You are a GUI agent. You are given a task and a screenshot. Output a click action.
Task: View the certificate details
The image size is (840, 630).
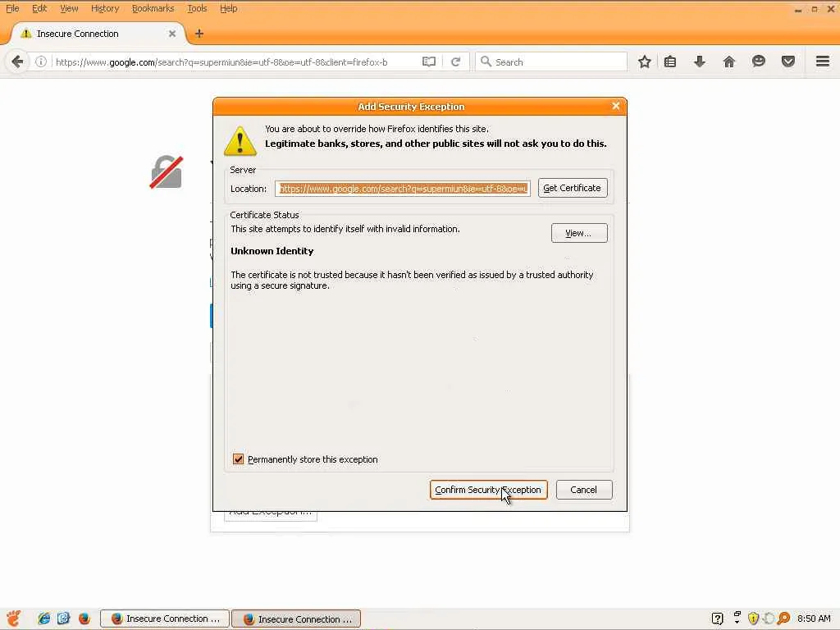579,233
